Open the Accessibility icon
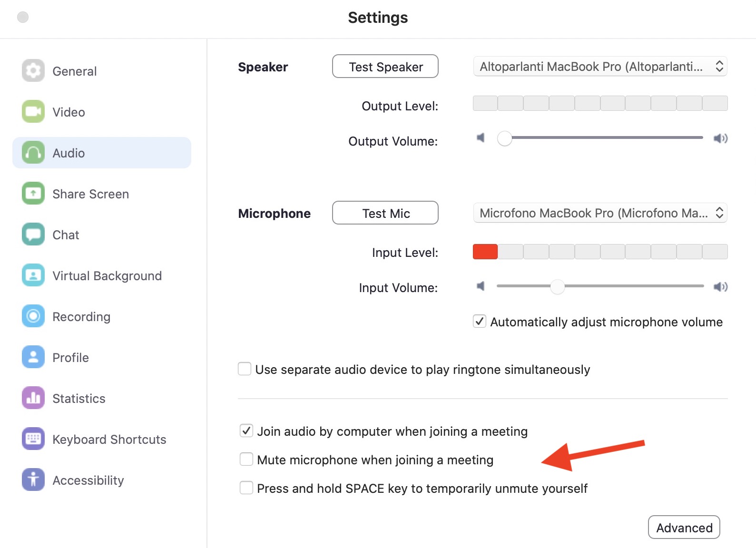This screenshot has height=548, width=756. click(x=33, y=480)
